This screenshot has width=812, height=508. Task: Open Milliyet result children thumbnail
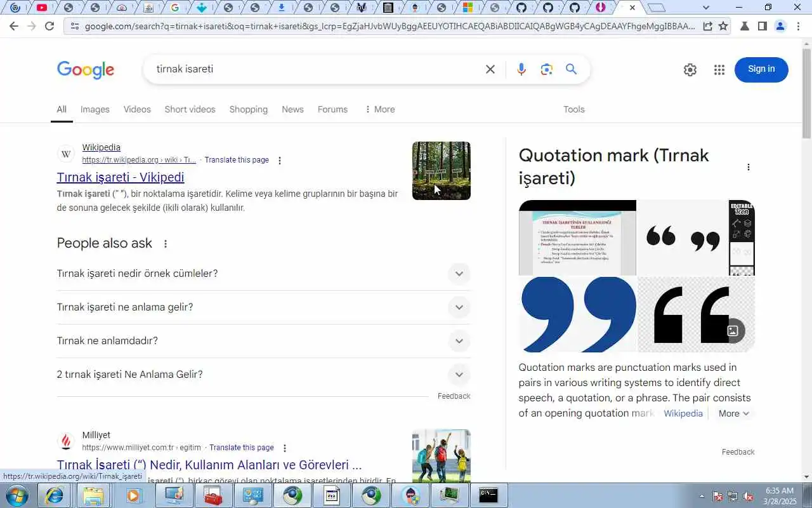click(442, 456)
